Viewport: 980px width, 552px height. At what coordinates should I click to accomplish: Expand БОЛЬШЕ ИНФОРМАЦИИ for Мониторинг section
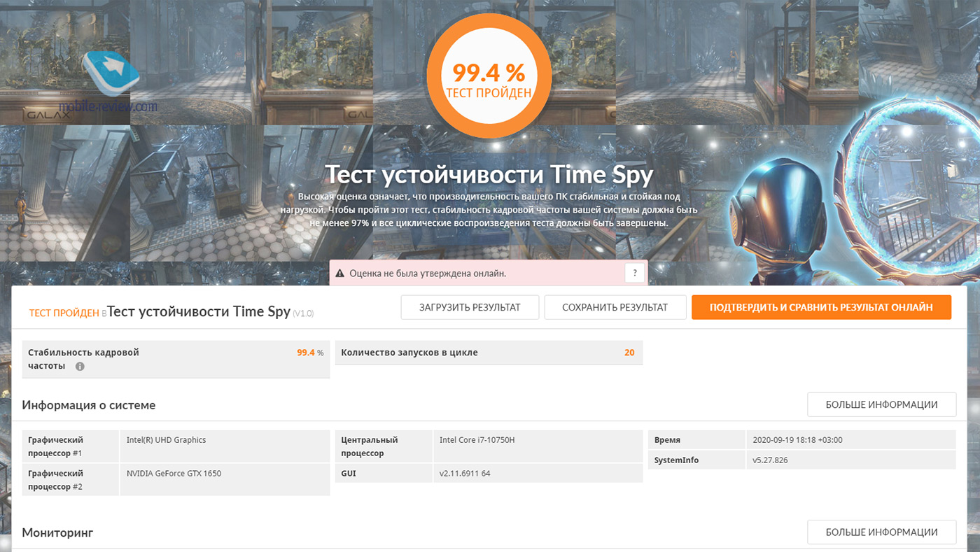(x=881, y=532)
